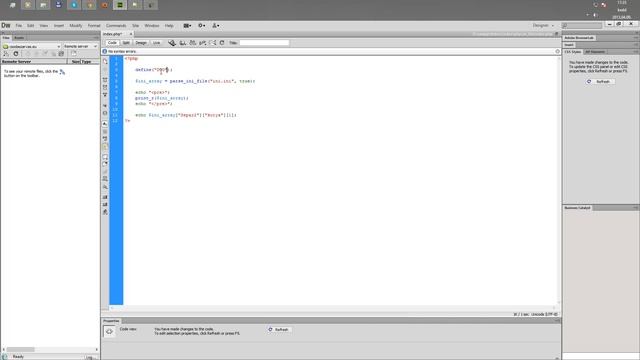The height and width of the screenshot is (360, 640).
Task: Expand the Business Catalyst panel
Action: click(x=577, y=208)
